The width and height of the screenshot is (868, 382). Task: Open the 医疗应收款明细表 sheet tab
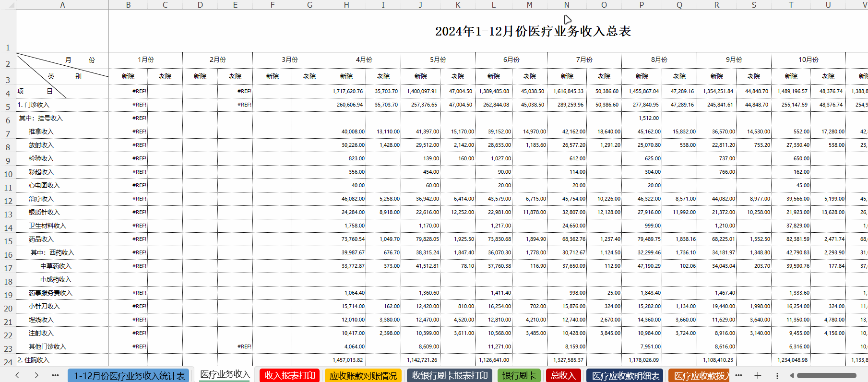point(625,376)
